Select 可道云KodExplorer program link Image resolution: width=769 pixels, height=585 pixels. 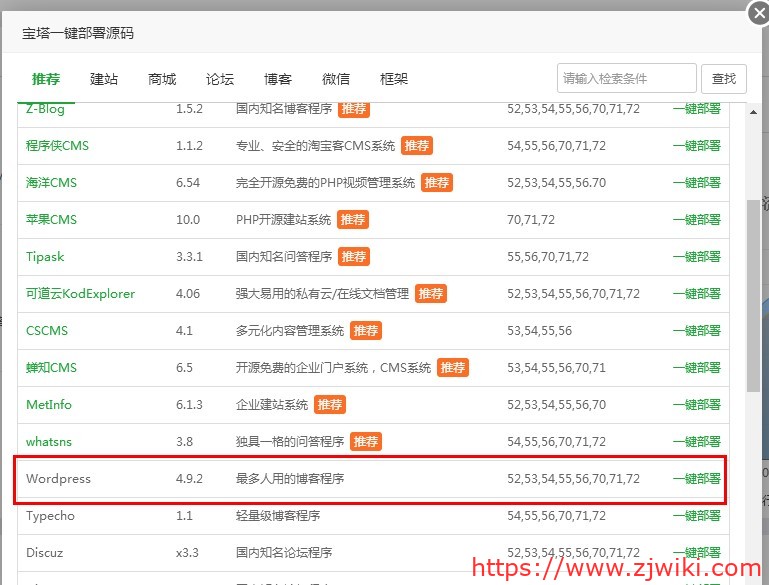[x=80, y=294]
